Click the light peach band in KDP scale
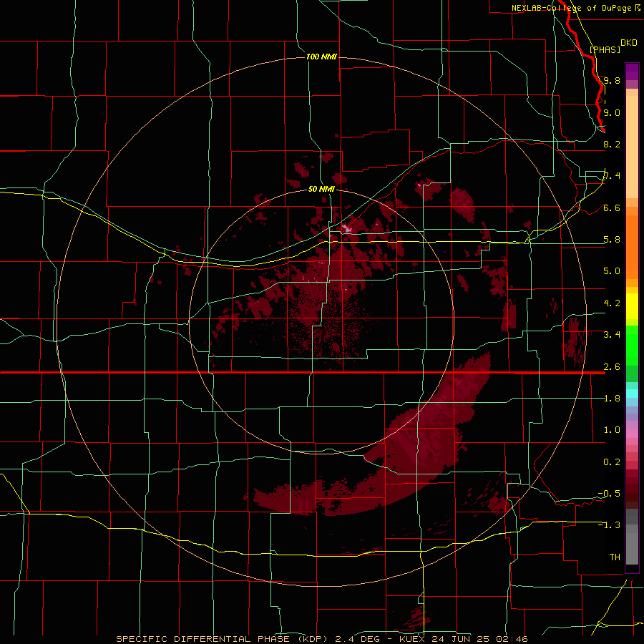The height and width of the screenshot is (644, 644). pyautogui.click(x=632, y=147)
